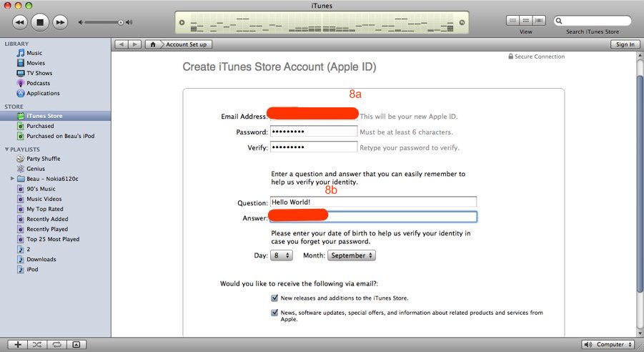This screenshot has height=352, width=644.
Task: Skip to the previous track
Action: click(x=20, y=22)
